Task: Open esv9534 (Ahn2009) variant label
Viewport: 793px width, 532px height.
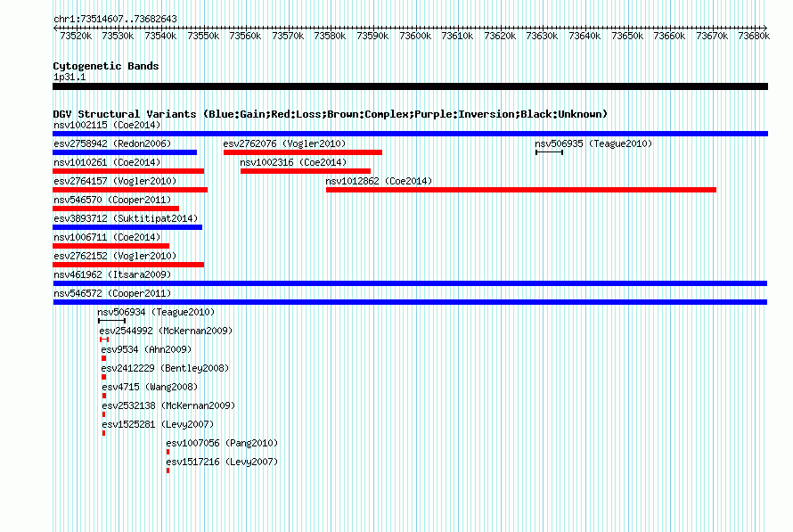Action: click(146, 349)
